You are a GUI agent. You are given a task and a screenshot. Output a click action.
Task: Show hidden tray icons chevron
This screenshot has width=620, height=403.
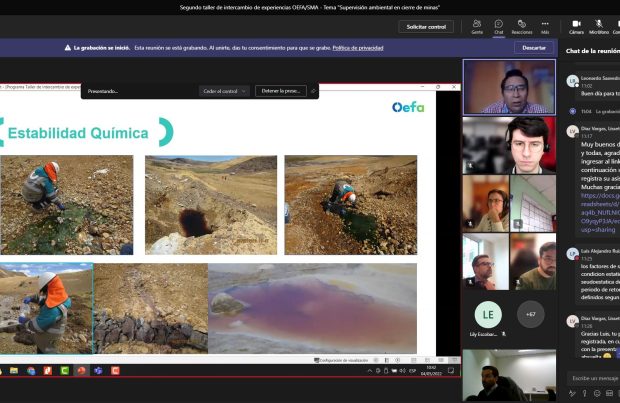pos(369,371)
